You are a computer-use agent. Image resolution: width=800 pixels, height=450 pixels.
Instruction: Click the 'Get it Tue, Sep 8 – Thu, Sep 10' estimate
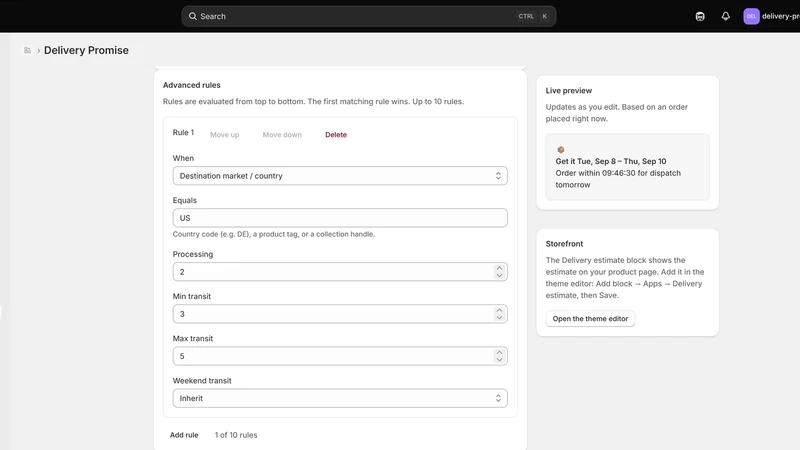tap(611, 161)
